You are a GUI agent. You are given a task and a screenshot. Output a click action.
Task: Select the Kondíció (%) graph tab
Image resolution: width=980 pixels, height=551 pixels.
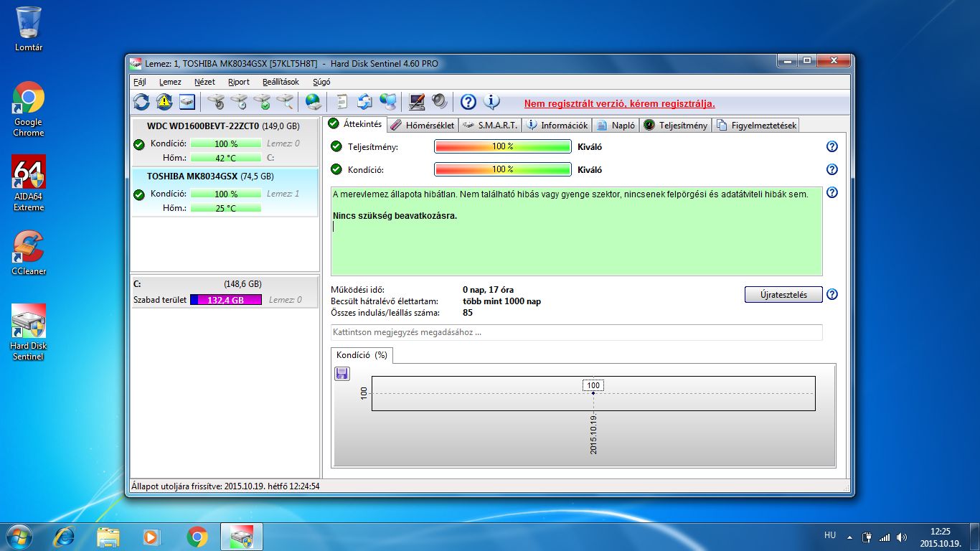[x=362, y=355]
